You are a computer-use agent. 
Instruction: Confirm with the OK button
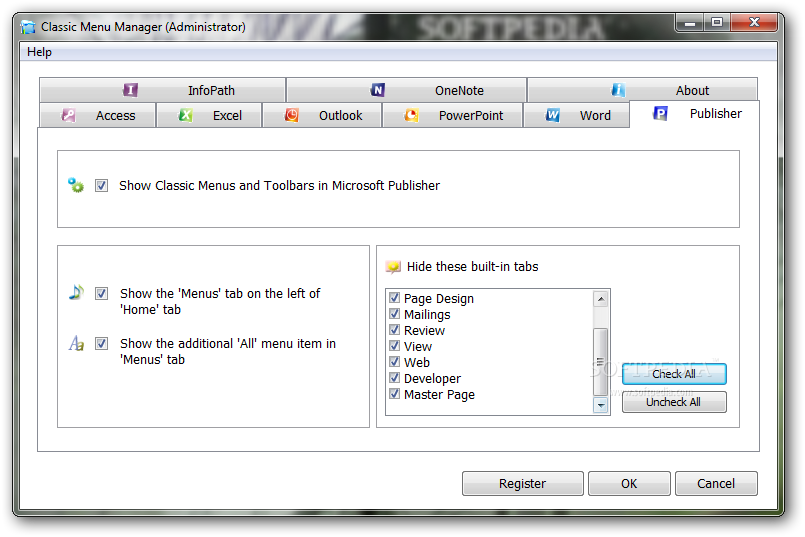pyautogui.click(x=629, y=484)
